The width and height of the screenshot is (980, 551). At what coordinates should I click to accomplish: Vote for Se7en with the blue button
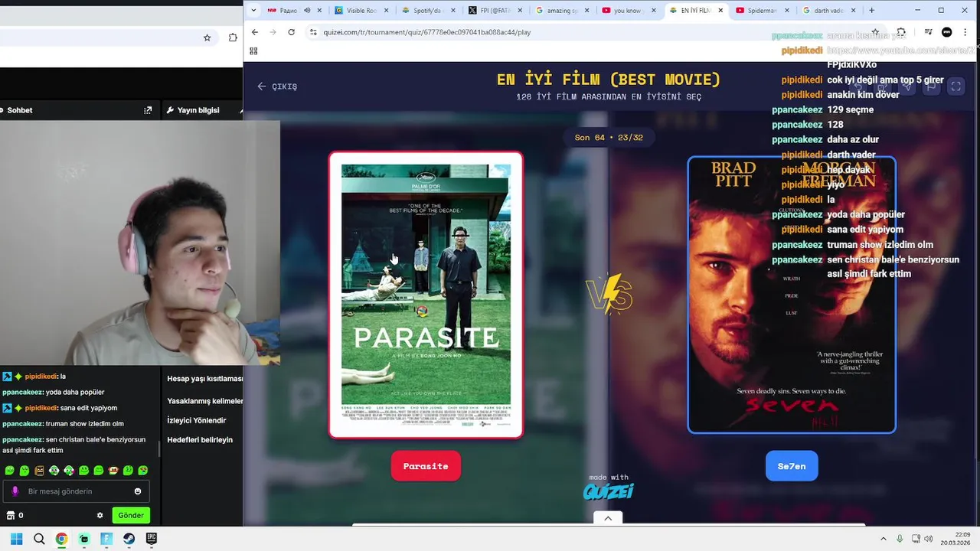(x=792, y=466)
